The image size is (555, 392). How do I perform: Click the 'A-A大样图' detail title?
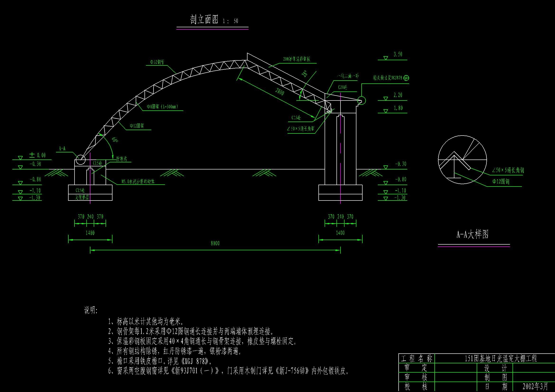[473, 234]
